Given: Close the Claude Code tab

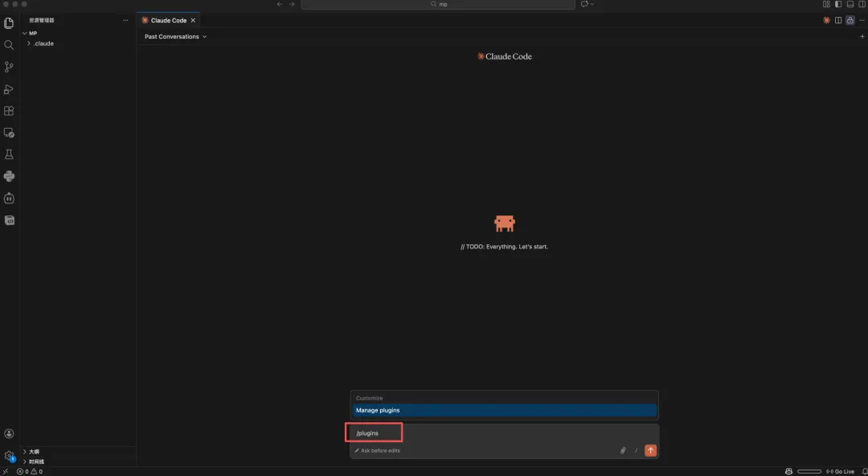Looking at the screenshot, I should click(193, 20).
